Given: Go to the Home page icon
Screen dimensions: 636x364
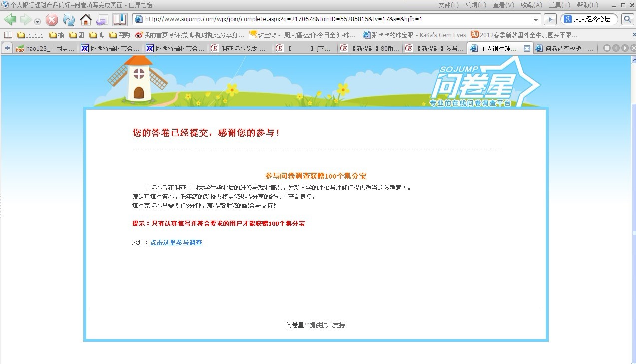Looking at the screenshot, I should click(x=86, y=20).
